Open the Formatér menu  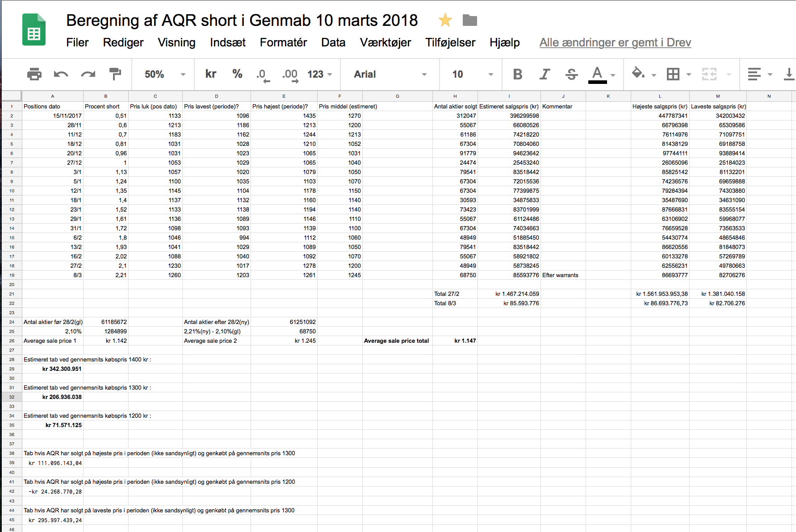coord(284,42)
